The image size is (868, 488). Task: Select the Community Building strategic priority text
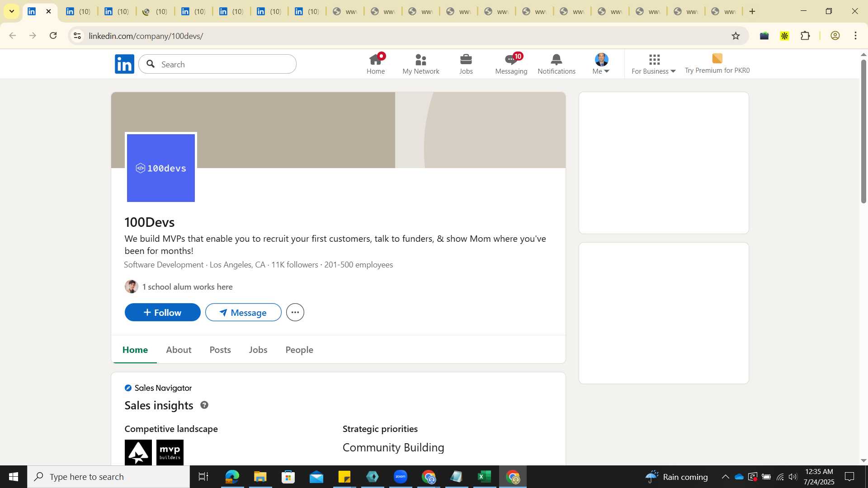pyautogui.click(x=393, y=447)
